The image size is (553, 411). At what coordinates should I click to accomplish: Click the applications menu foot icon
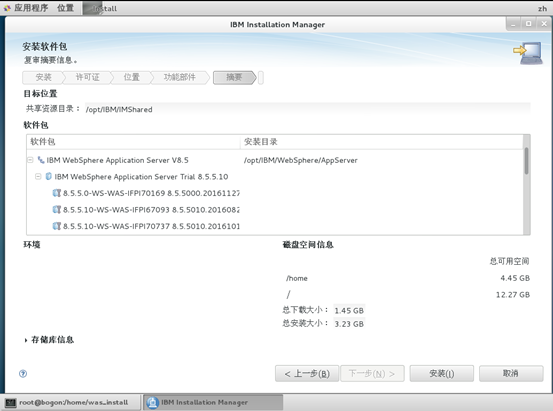pyautogui.click(x=7, y=8)
